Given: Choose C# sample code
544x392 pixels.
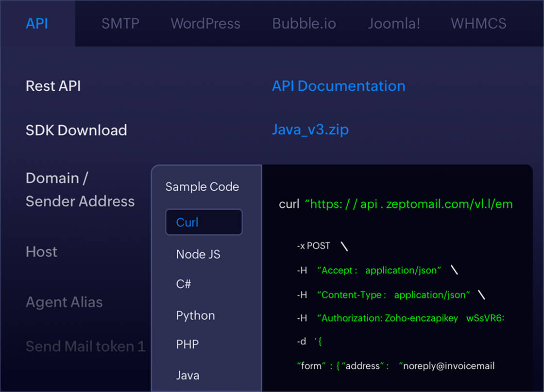Looking at the screenshot, I should pyautogui.click(x=184, y=284).
